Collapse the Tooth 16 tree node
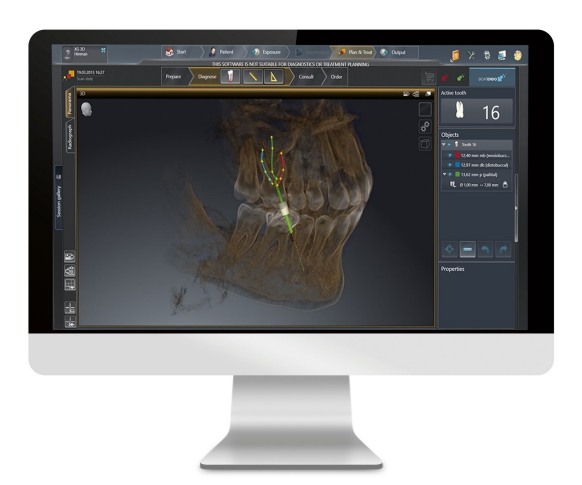 [x=444, y=144]
